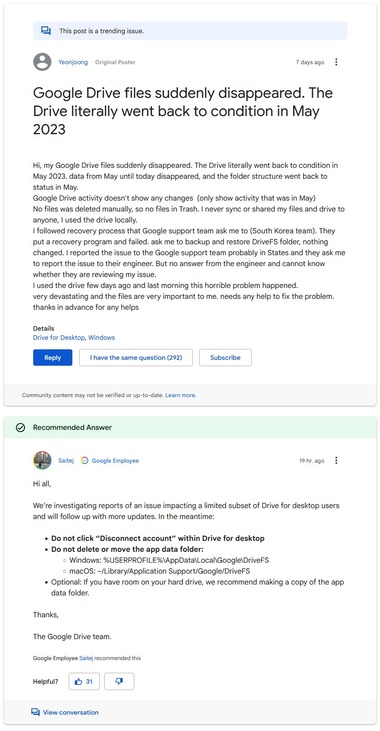Open the Windows details link
This screenshot has height=731, width=380.
[102, 338]
